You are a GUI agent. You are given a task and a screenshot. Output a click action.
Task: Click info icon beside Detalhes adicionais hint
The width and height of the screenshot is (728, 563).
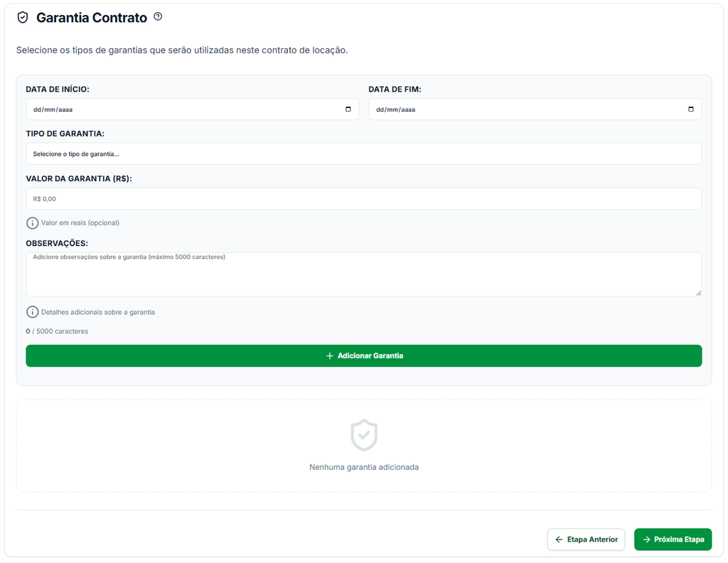pos(32,312)
